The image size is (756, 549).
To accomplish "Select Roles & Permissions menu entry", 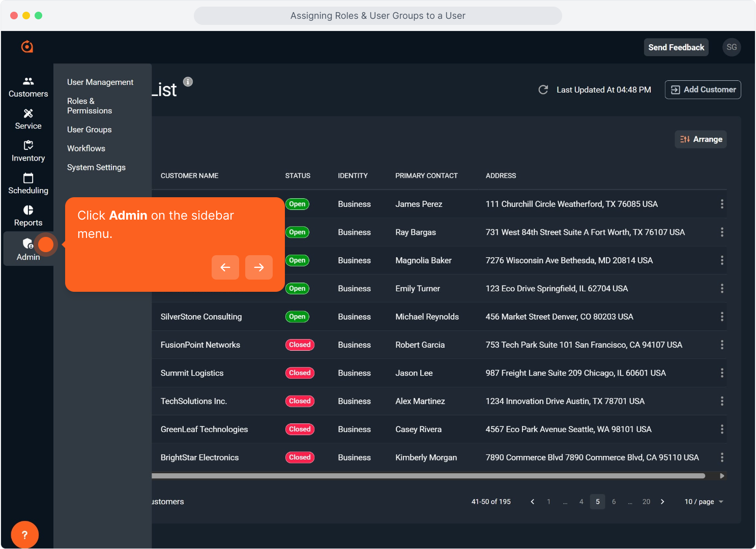I will pyautogui.click(x=90, y=106).
